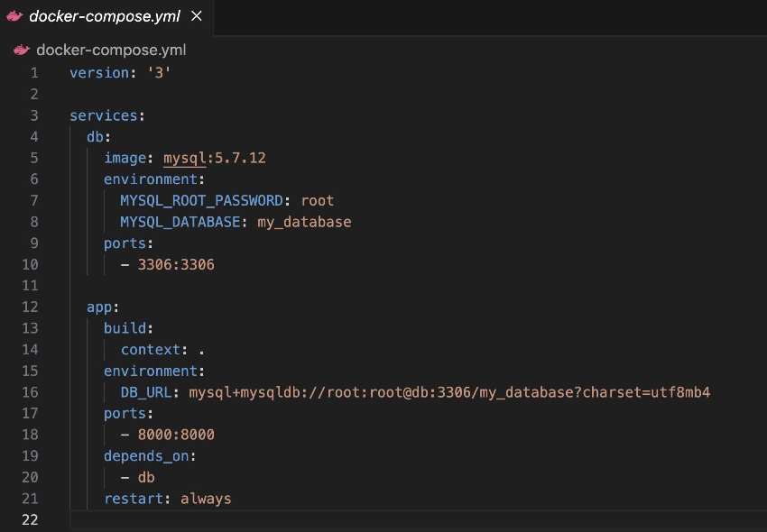This screenshot has height=532, width=767.
Task: Click the 'depends_on' key
Action: [x=146, y=456]
